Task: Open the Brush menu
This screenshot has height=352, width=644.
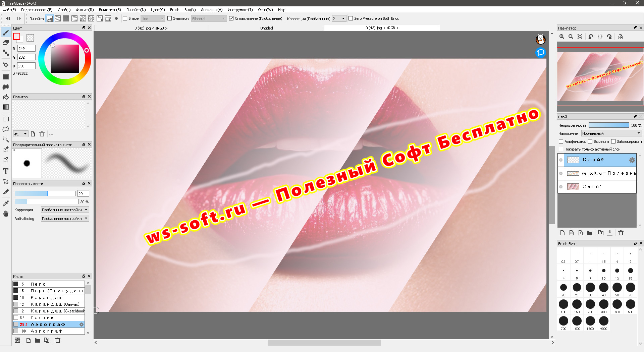Action: pos(174,10)
